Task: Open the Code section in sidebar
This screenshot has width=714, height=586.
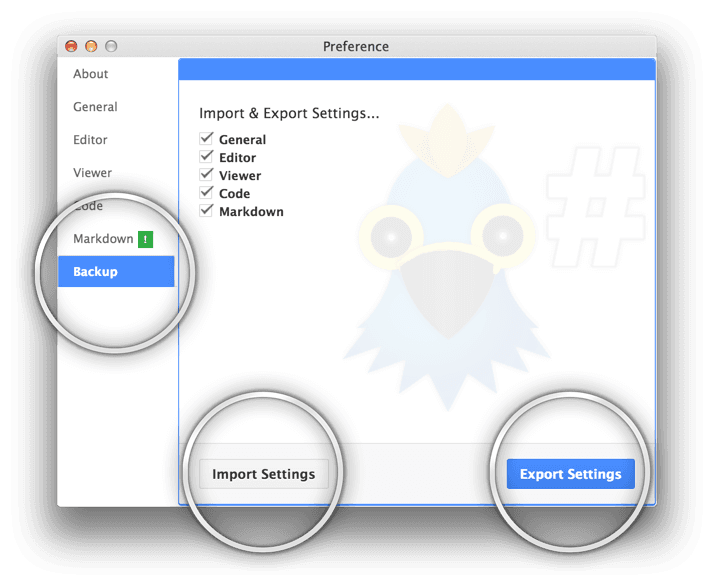Action: (x=90, y=206)
